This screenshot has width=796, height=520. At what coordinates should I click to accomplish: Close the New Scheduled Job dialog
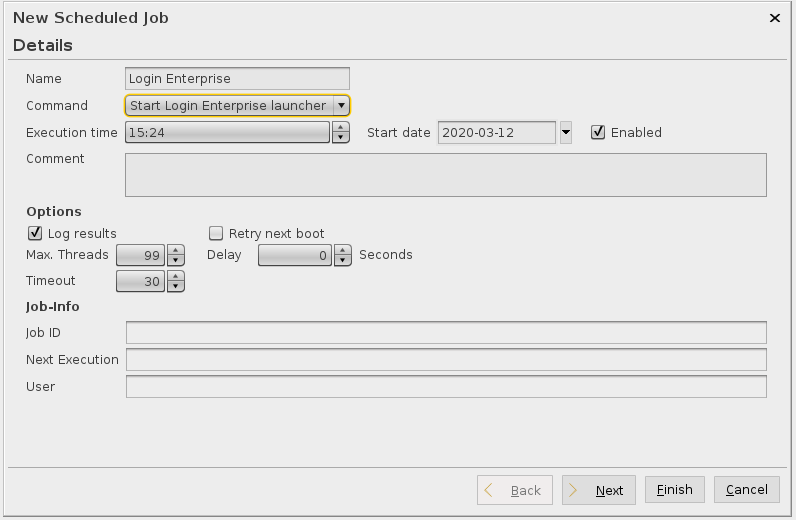point(774,17)
